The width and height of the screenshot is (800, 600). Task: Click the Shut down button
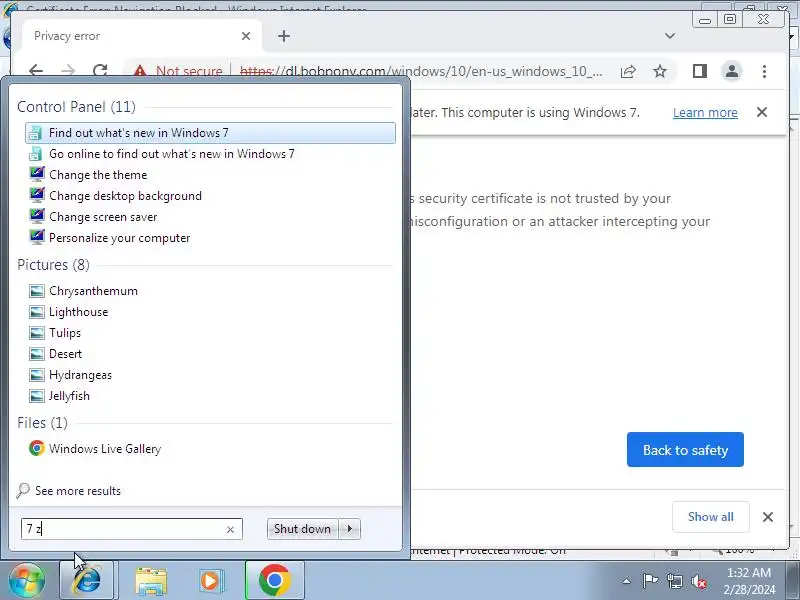[302, 529]
